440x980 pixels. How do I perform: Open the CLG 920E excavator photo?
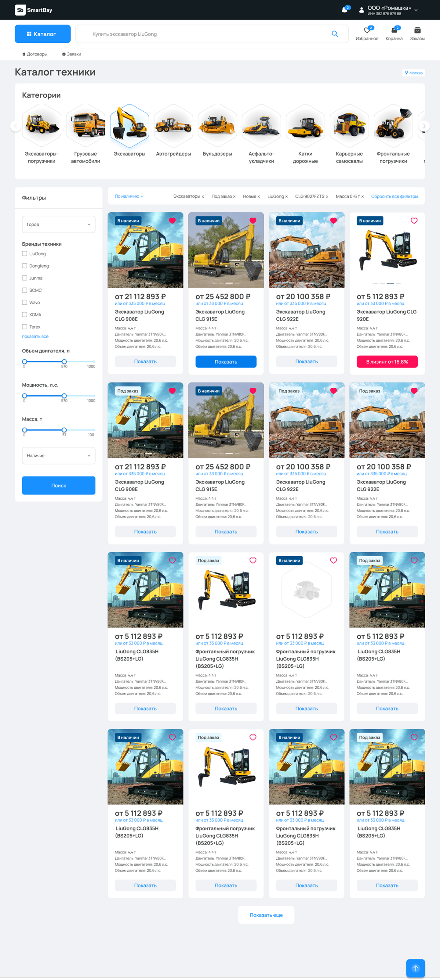(387, 250)
